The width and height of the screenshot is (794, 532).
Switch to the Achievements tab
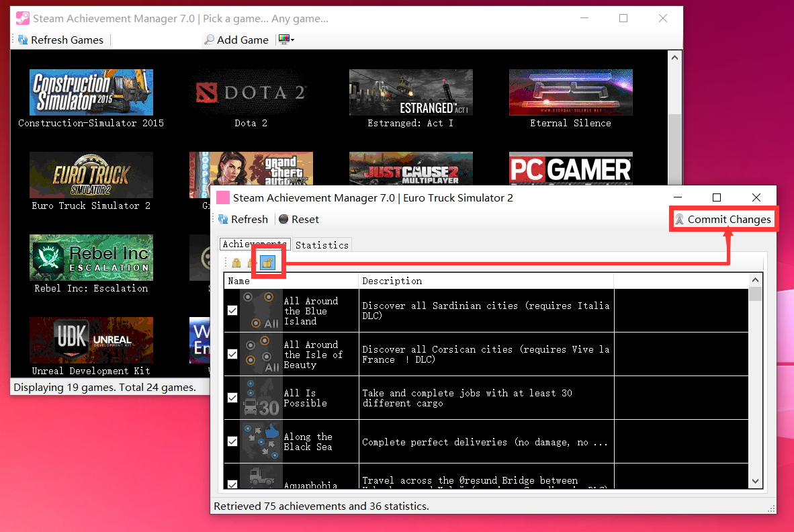click(255, 244)
